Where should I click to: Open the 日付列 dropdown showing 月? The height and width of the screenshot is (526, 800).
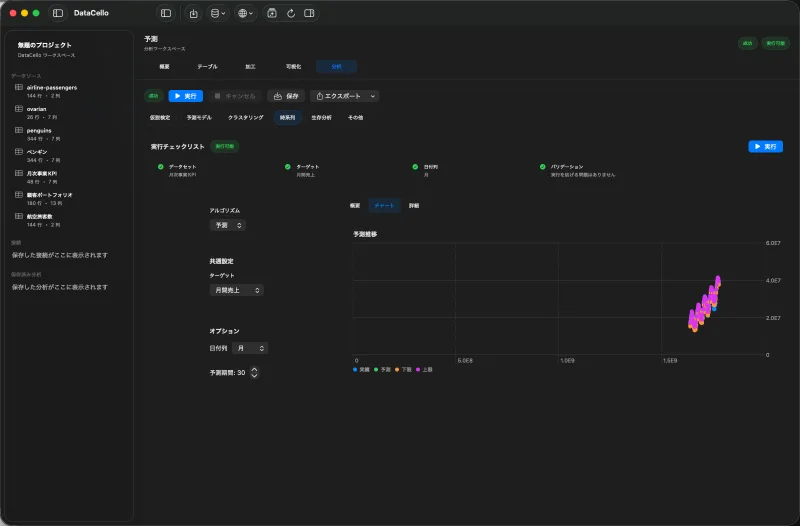[250, 348]
